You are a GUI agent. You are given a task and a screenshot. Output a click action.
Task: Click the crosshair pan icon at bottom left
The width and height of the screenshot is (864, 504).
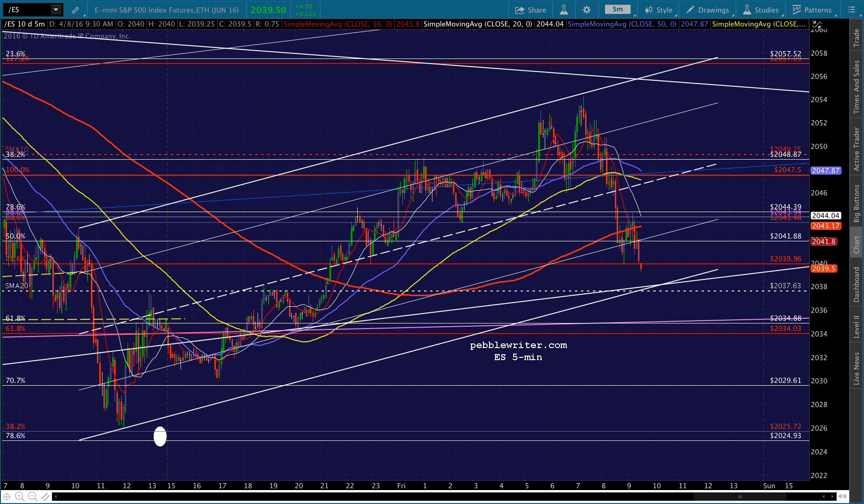pyautogui.click(x=7, y=497)
